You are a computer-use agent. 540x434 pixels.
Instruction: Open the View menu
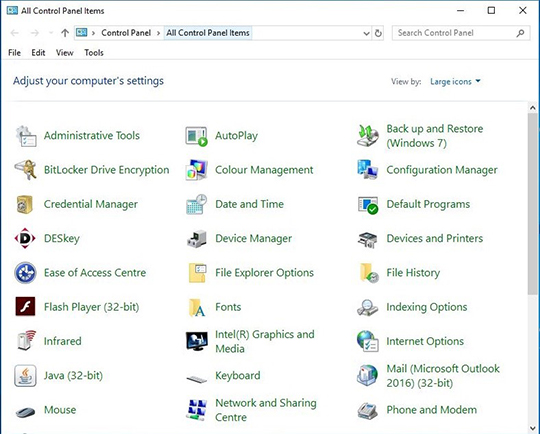coord(65,53)
